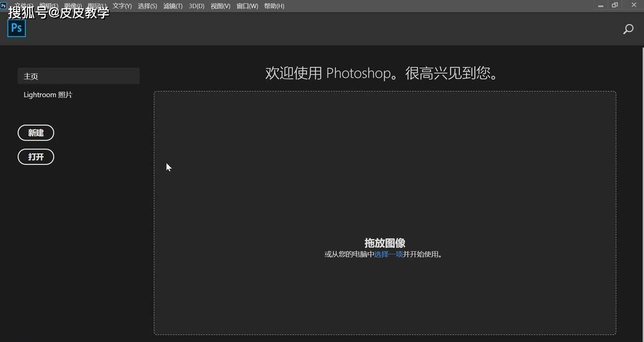This screenshot has height=342, width=644.
Task: Click the 拖放图像 drop zone heading
Action: coord(385,243)
